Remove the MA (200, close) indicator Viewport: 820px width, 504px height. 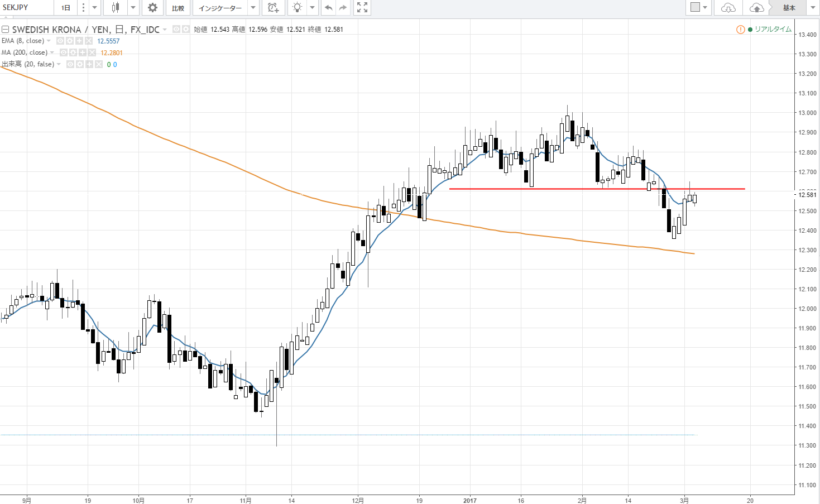(92, 52)
